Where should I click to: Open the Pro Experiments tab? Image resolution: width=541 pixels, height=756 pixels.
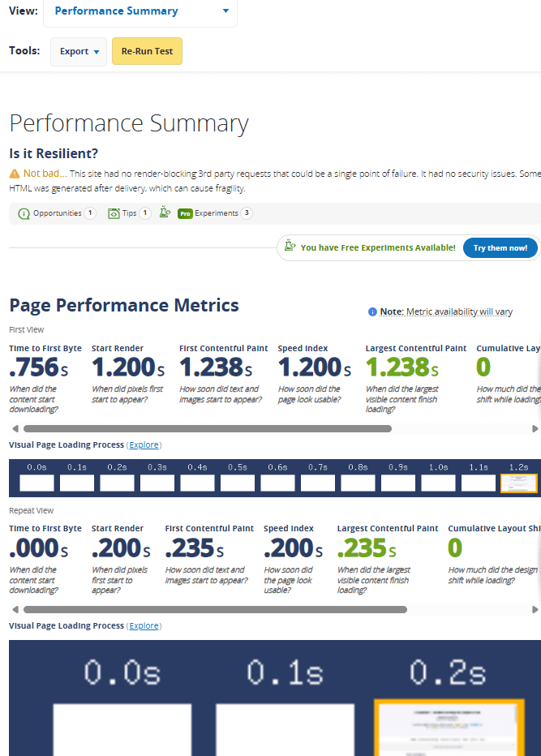click(215, 213)
